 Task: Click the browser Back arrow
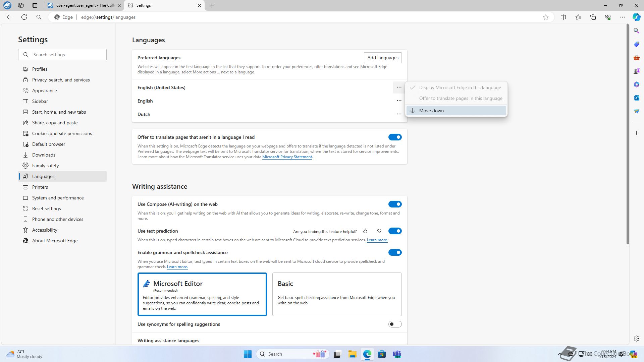pos(9,17)
